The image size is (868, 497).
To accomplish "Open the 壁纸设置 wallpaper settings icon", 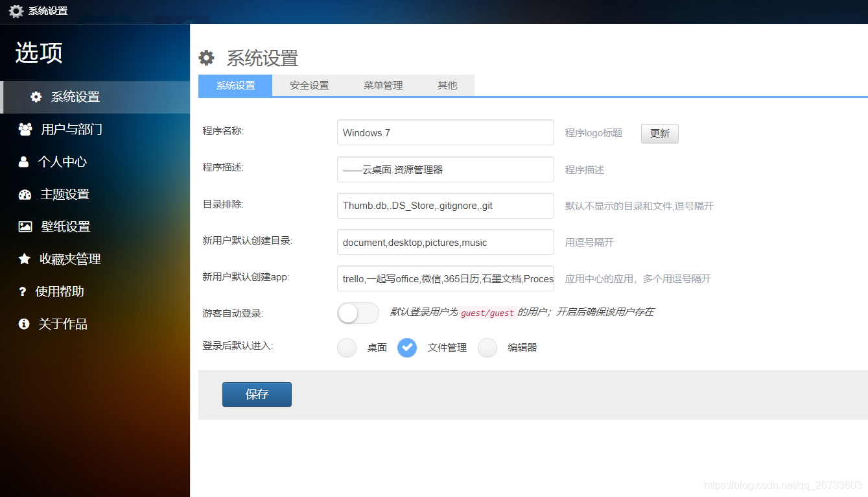I will tap(25, 226).
